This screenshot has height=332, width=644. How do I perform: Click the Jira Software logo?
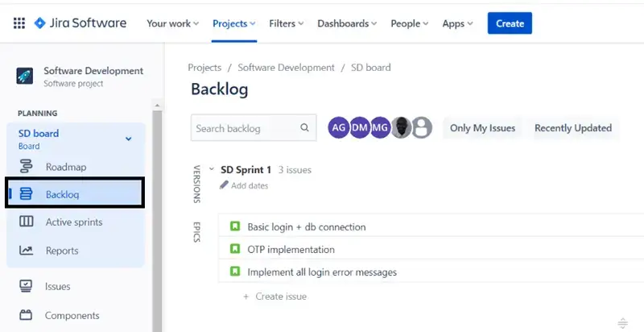point(80,23)
